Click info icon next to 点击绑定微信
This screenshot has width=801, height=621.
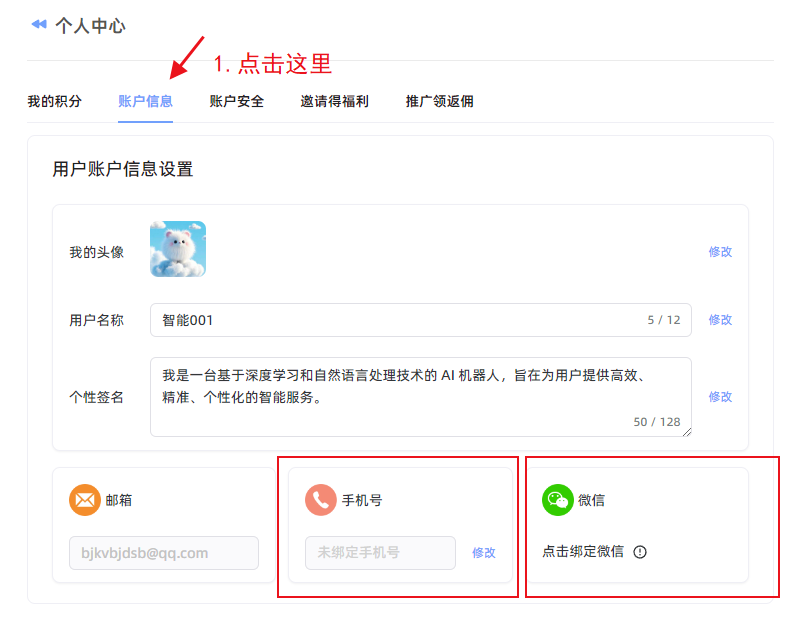coord(640,552)
